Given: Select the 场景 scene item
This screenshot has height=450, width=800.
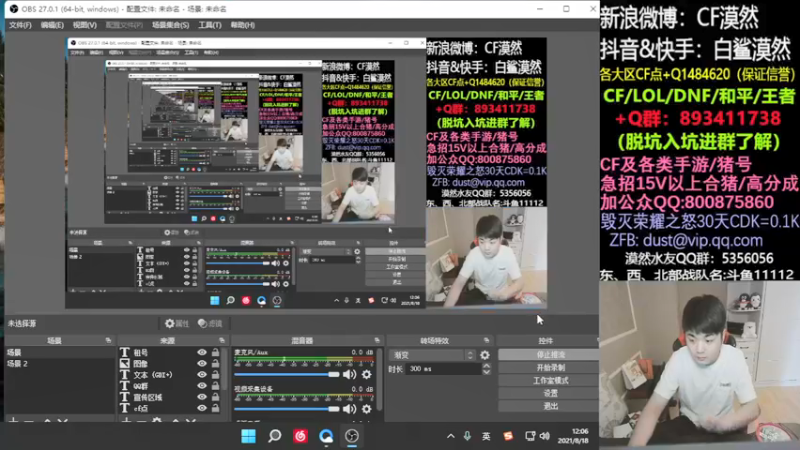Looking at the screenshot, I should 60,353.
